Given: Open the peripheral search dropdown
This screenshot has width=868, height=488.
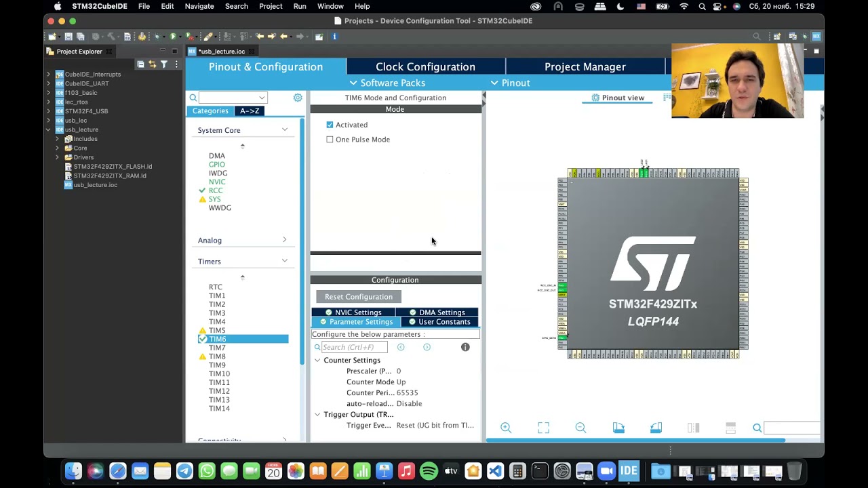Looking at the screenshot, I should 262,98.
